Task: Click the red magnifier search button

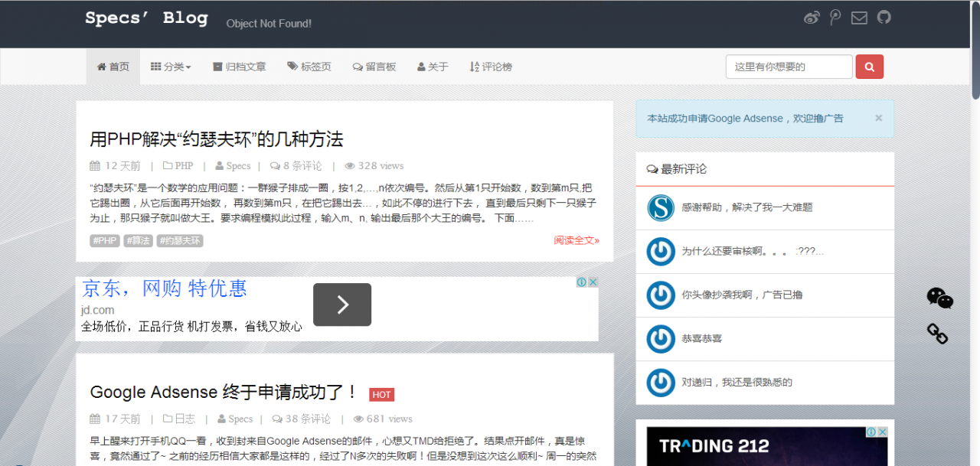Action: (x=869, y=67)
